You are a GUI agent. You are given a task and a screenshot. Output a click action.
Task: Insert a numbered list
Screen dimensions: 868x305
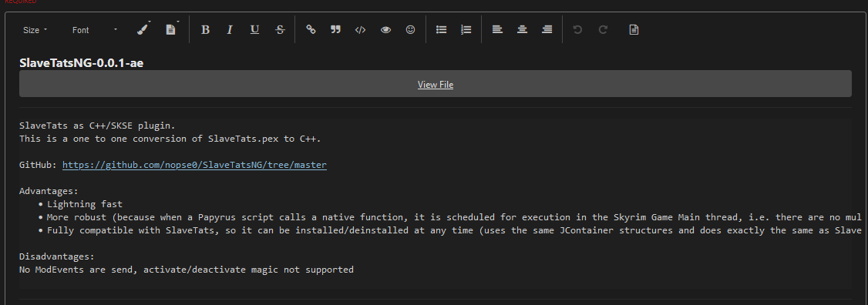(466, 30)
